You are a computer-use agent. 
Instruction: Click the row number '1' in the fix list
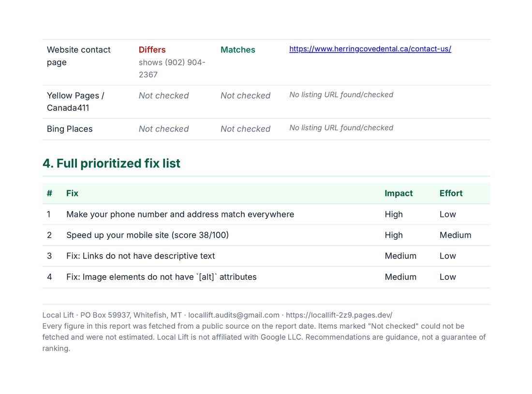pos(49,214)
